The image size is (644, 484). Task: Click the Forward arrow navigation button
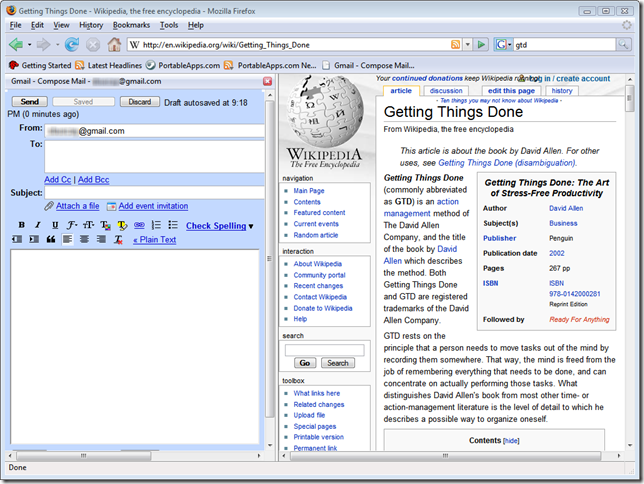coord(43,44)
